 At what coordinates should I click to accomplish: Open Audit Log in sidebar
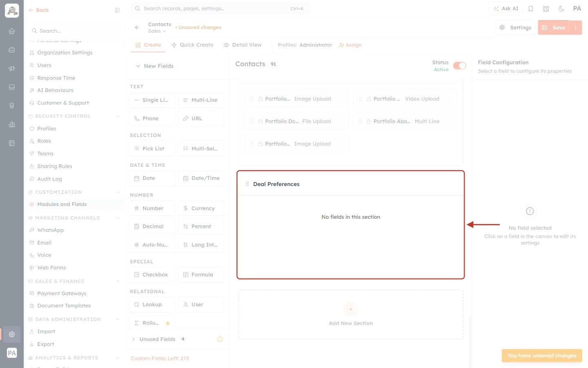49,179
